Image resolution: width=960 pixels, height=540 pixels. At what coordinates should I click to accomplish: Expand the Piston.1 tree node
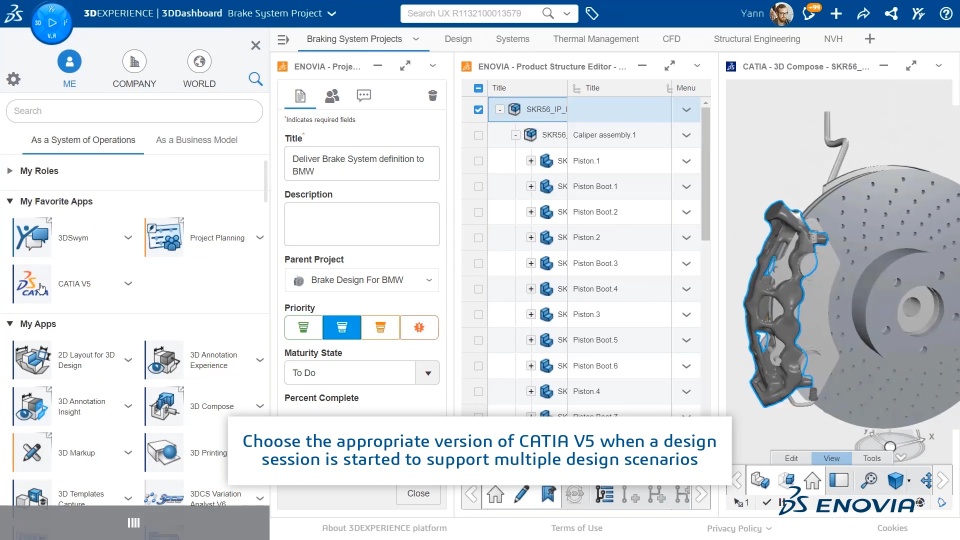[x=531, y=161]
